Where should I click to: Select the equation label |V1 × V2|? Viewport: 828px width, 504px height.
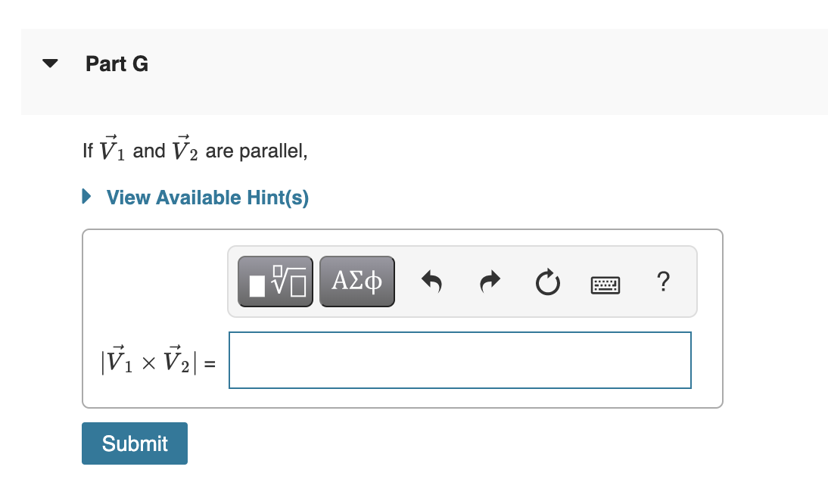click(x=149, y=359)
